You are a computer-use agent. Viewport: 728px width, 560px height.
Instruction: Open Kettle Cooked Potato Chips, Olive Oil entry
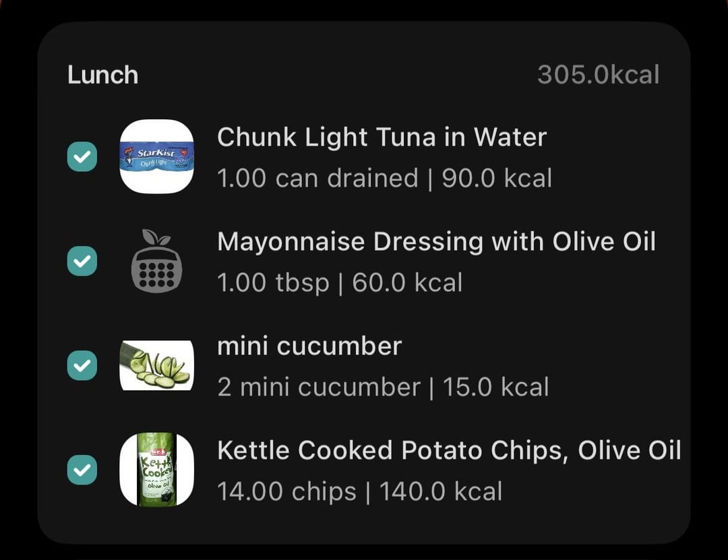tap(449, 450)
